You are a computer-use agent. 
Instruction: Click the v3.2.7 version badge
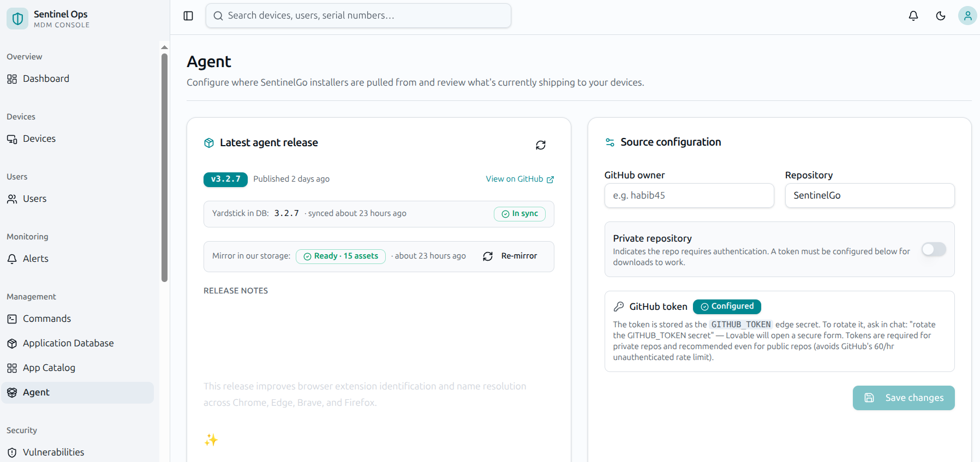tap(225, 179)
